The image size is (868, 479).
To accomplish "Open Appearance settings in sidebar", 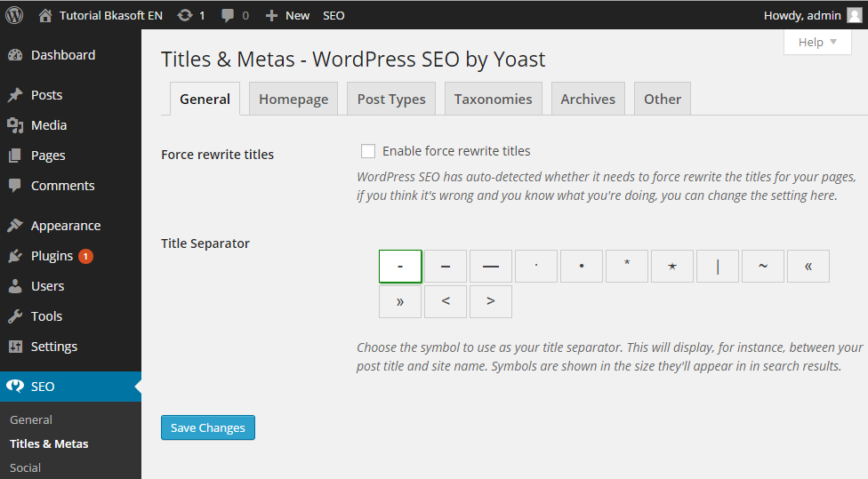I will pyautogui.click(x=65, y=226).
